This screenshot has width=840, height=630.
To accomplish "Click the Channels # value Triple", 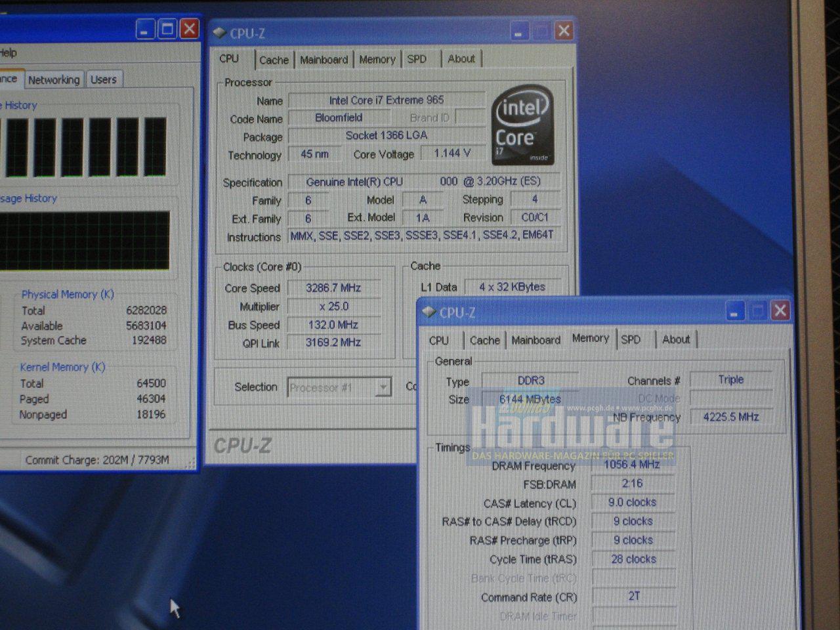I will coord(730,379).
